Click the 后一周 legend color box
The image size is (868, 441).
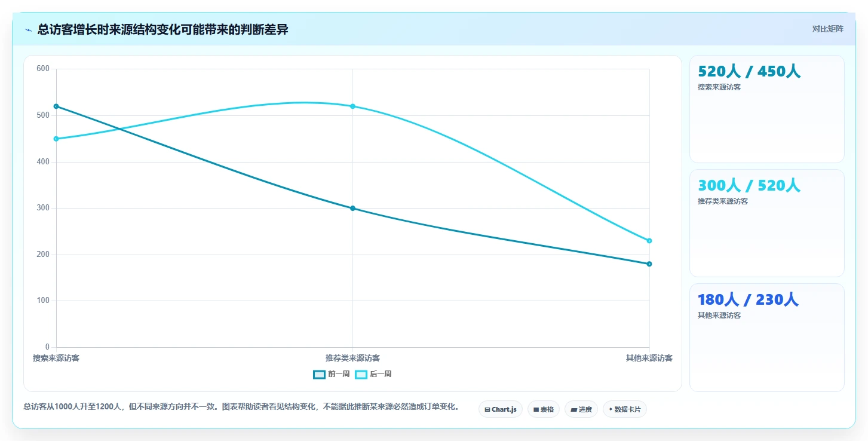point(361,374)
